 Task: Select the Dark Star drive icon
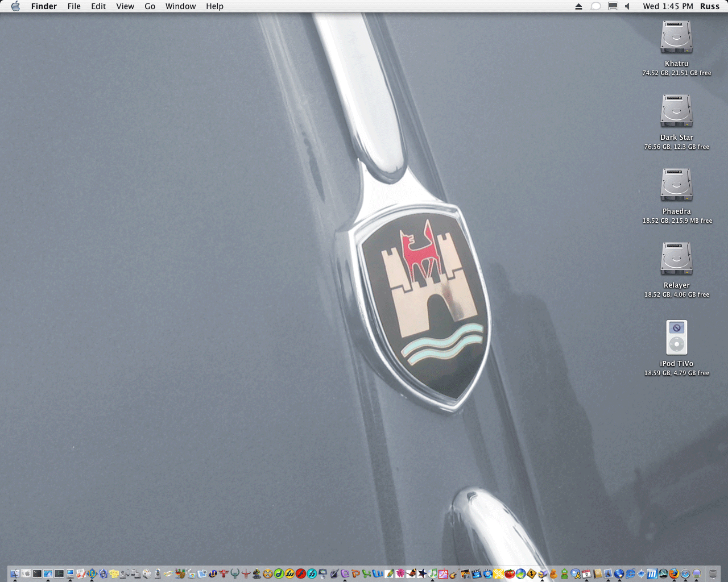pyautogui.click(x=676, y=111)
